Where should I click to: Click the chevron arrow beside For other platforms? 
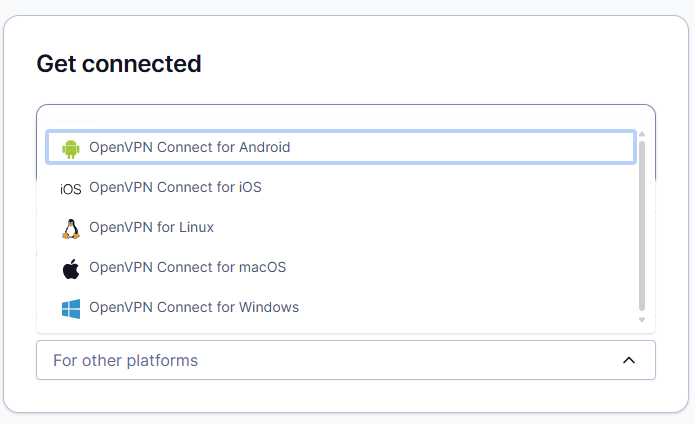pos(628,360)
